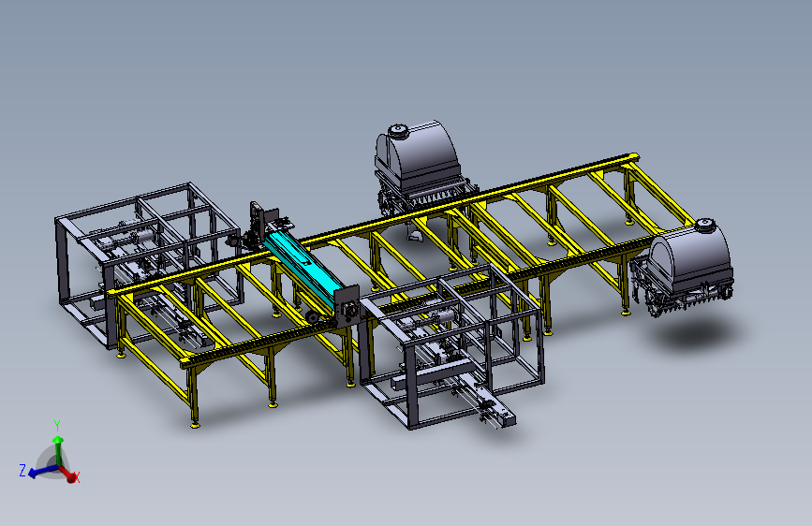Click the blue Z axis arrow of the triad
Viewport: 812px width, 526px height.
pyautogui.click(x=41, y=471)
